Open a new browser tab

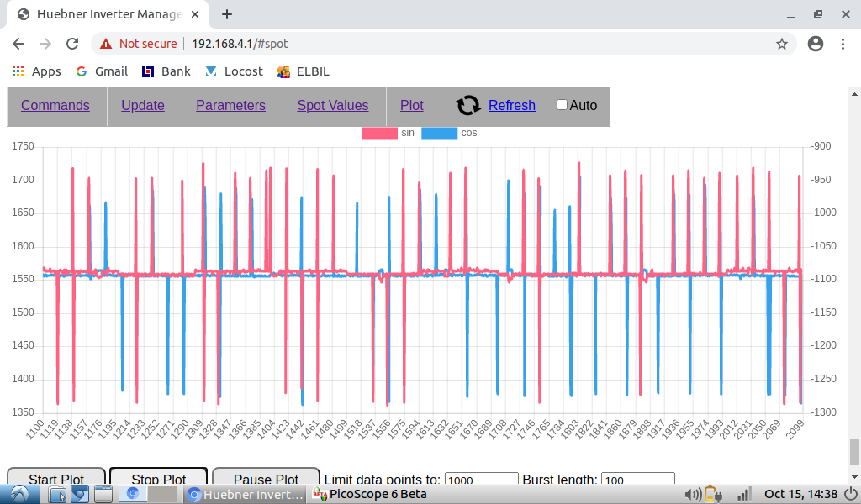coord(227,14)
